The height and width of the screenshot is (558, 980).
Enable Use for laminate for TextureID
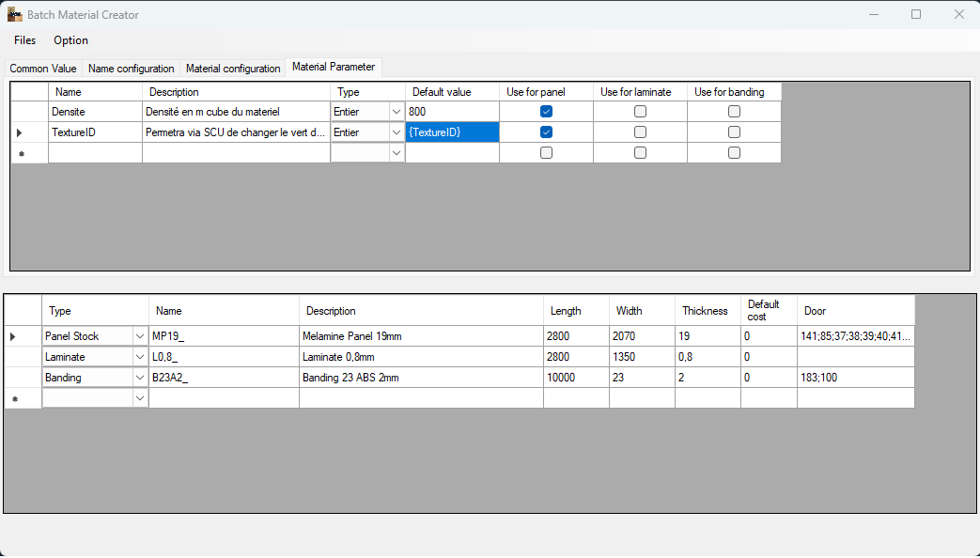pyautogui.click(x=640, y=132)
